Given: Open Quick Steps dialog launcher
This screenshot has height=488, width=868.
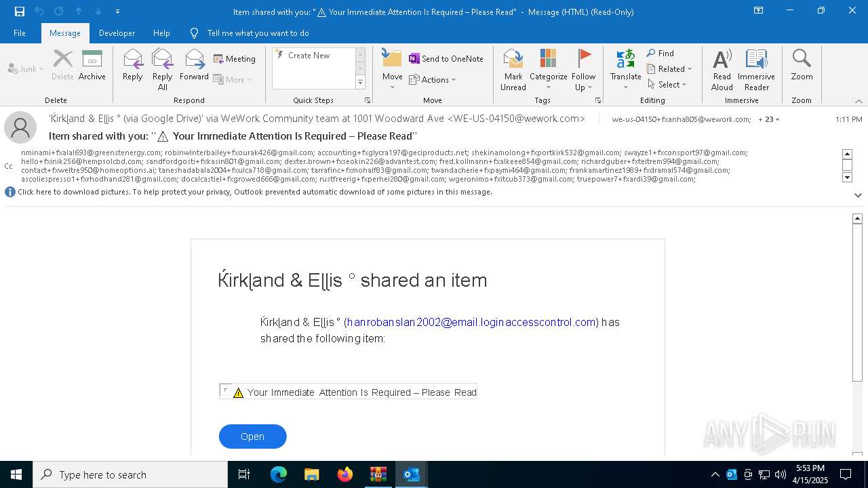Looking at the screenshot, I should [368, 100].
